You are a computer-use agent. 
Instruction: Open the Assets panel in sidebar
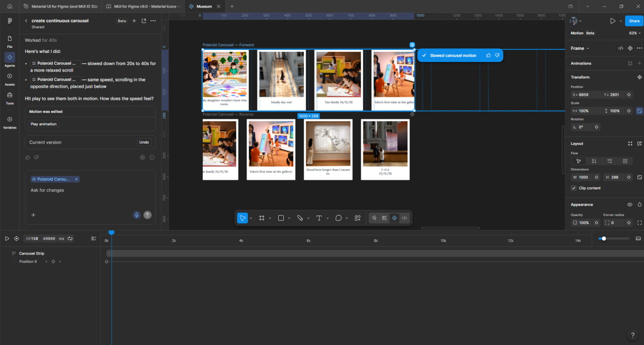click(10, 79)
